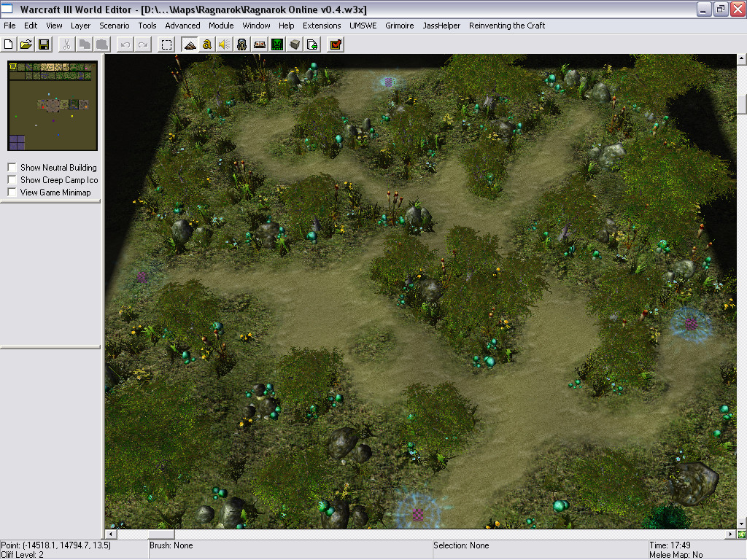Open the File menu

(x=9, y=26)
